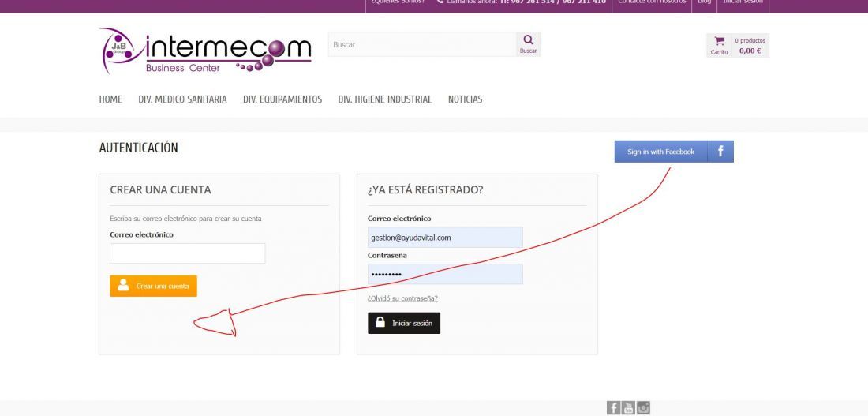This screenshot has width=868, height=416.
Task: Click the padlock icon on Iniciar sesión
Action: click(380, 322)
